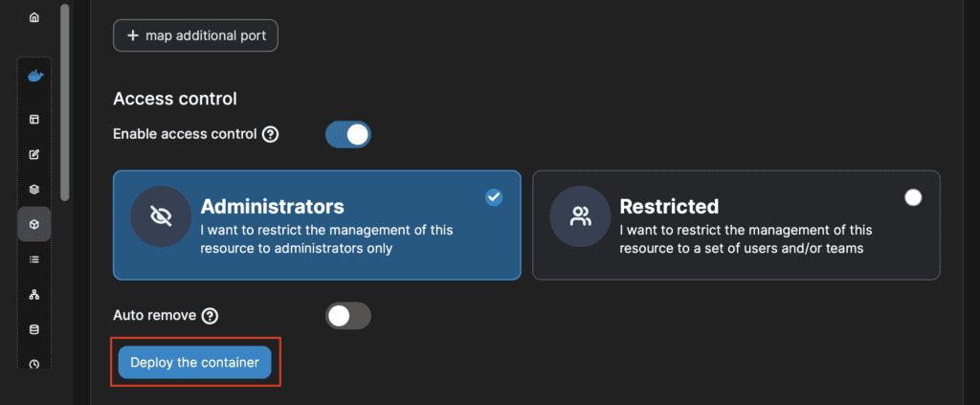Open App Templates sidebar icon

34,154
